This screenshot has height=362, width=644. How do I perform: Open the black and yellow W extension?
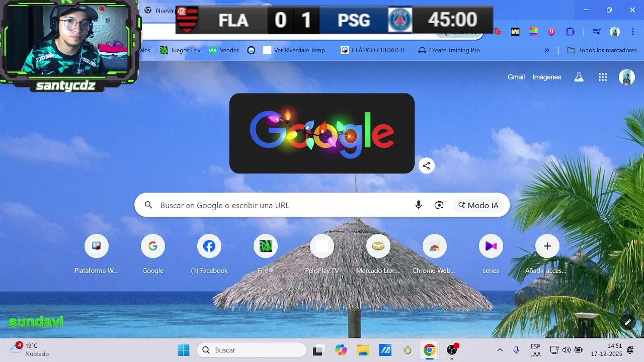pyautogui.click(x=515, y=32)
